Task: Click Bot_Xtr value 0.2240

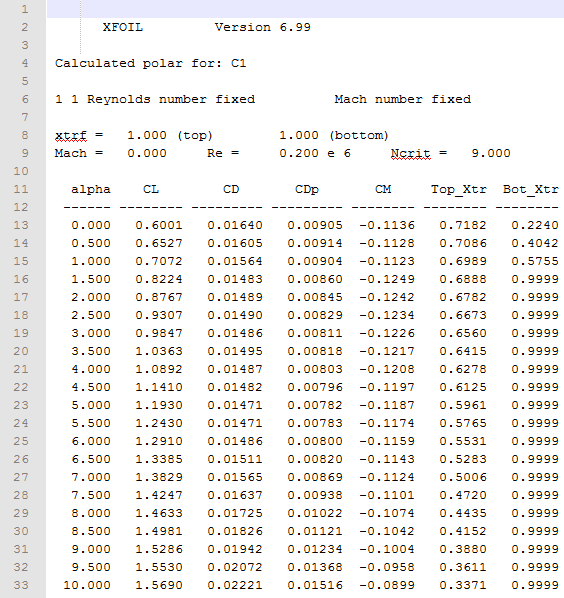Action: (535, 225)
